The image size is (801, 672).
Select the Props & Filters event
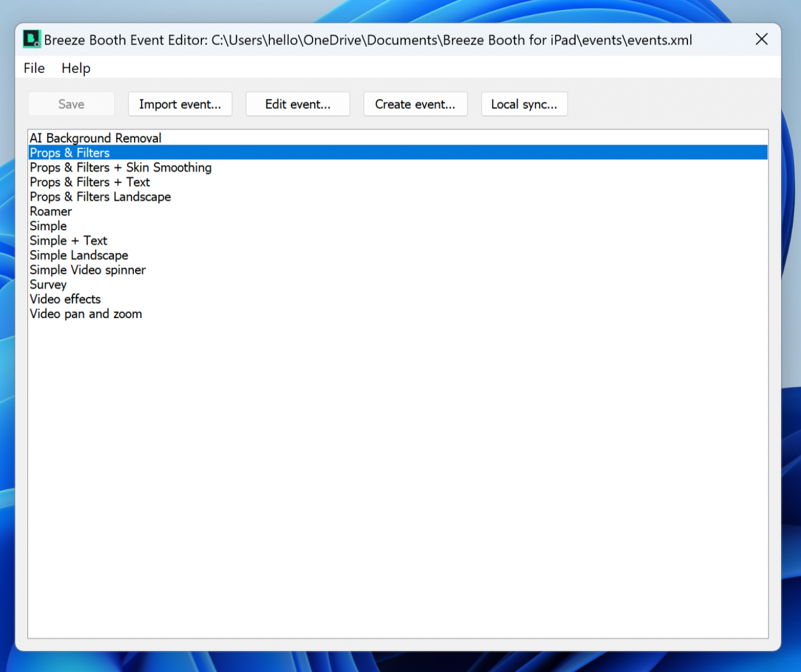click(x=70, y=153)
